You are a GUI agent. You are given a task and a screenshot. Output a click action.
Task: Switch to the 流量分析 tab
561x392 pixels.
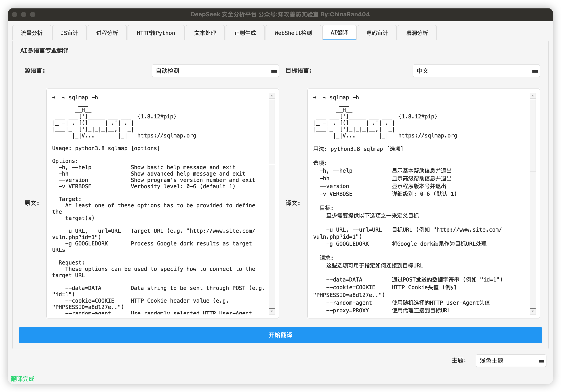(x=32, y=33)
